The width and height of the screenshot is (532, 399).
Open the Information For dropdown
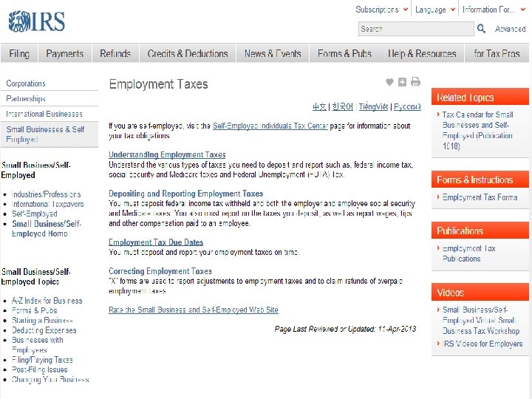tap(494, 10)
